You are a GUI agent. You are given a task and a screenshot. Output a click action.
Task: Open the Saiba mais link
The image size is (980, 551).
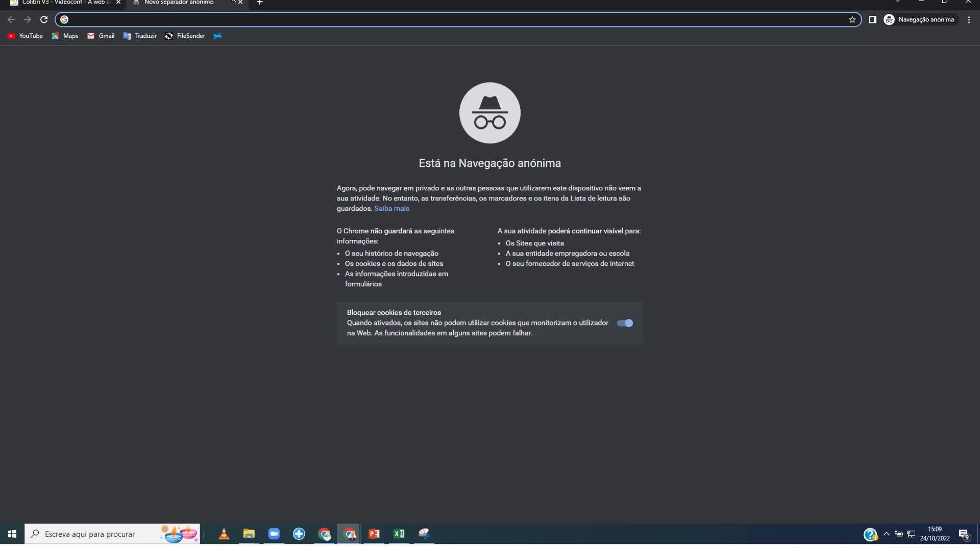pos(391,209)
